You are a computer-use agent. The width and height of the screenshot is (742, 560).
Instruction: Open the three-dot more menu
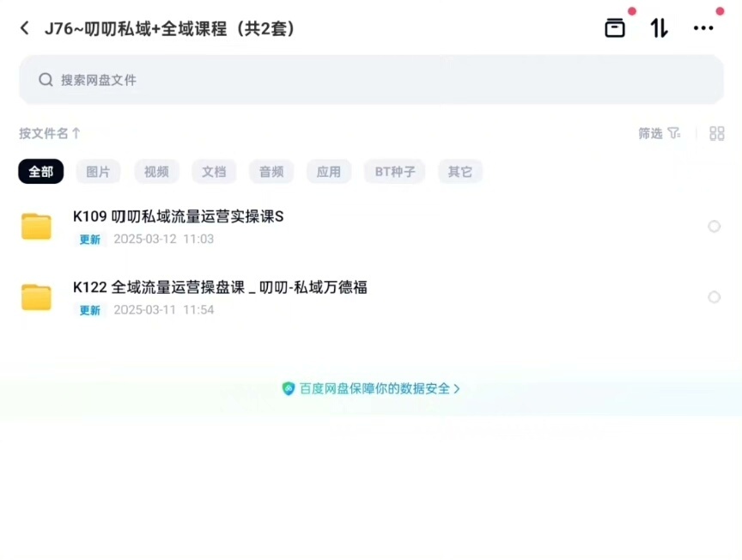point(703,27)
